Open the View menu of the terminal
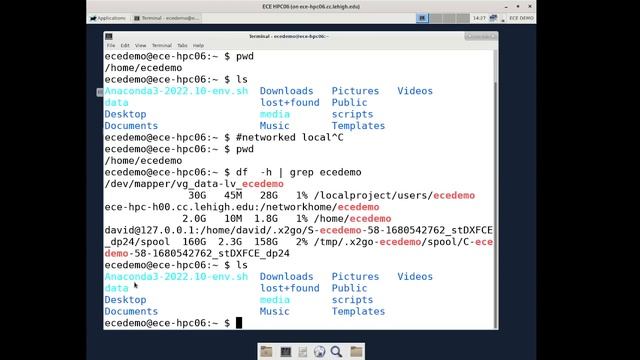Screen dimensions: 640x360 [x=140, y=45]
